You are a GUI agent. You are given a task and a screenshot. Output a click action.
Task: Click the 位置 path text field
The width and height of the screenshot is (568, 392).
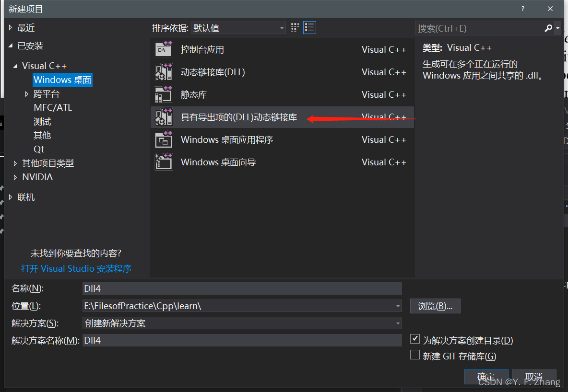(238, 306)
